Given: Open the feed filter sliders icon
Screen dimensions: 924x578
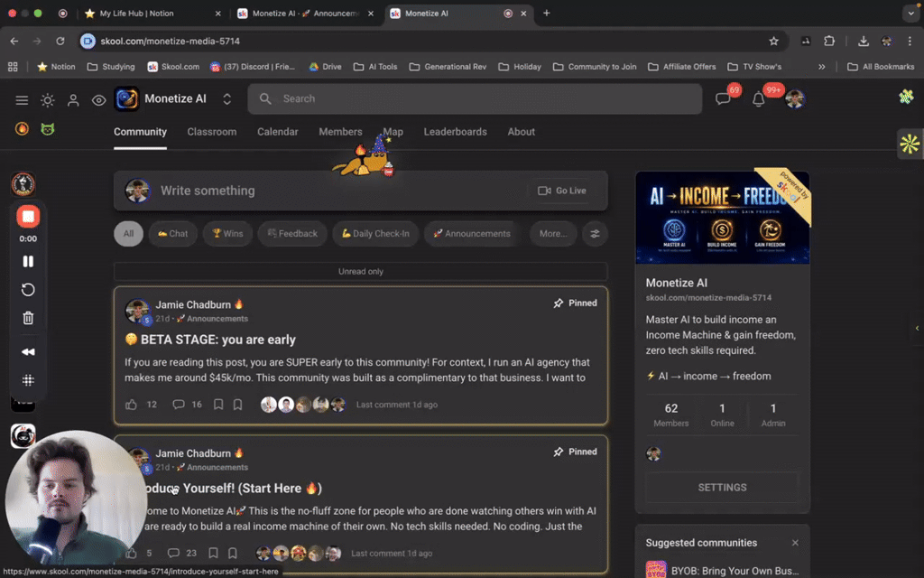Looking at the screenshot, I should (x=596, y=234).
